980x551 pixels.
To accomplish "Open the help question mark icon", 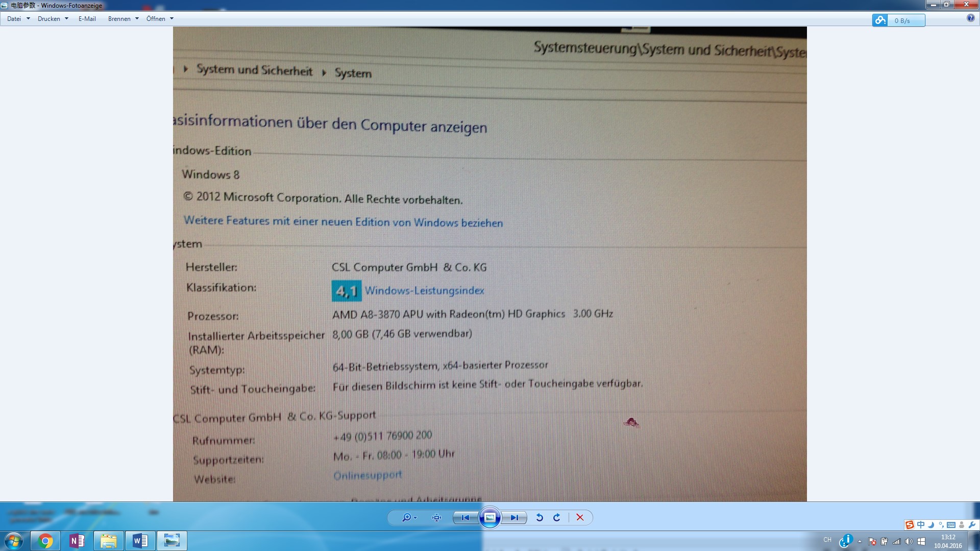I will [x=970, y=18].
